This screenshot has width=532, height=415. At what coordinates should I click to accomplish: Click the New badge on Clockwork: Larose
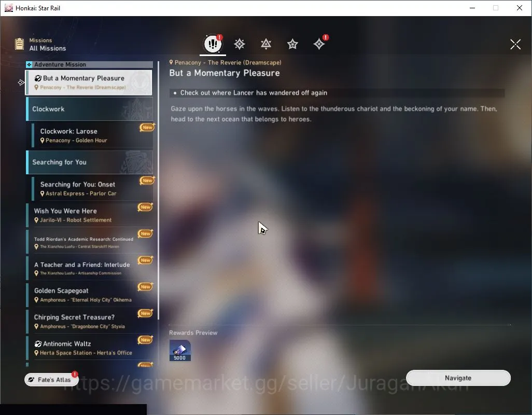(x=147, y=127)
